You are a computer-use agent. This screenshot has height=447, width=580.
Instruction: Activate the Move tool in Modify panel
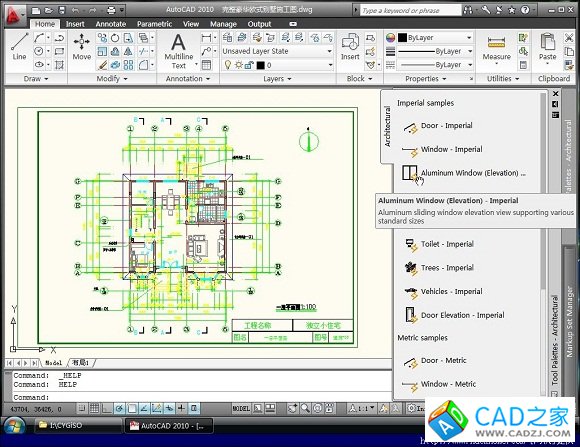82,46
